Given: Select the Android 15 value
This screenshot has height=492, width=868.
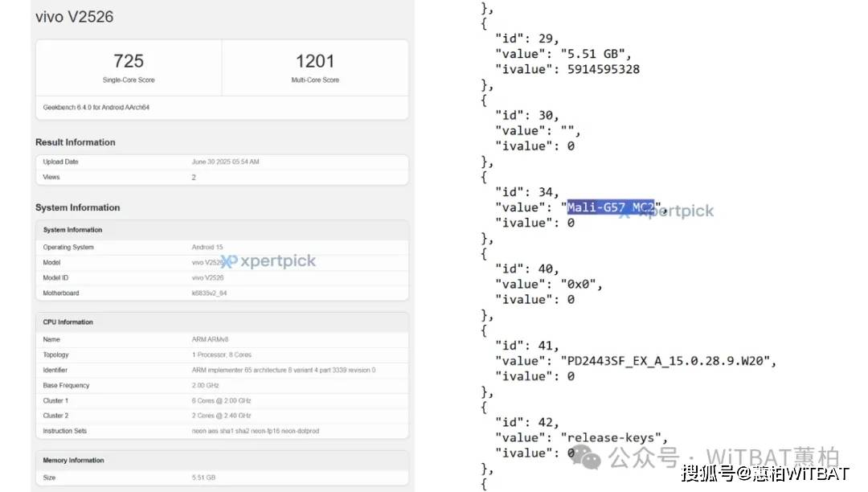Looking at the screenshot, I should pos(207,248).
